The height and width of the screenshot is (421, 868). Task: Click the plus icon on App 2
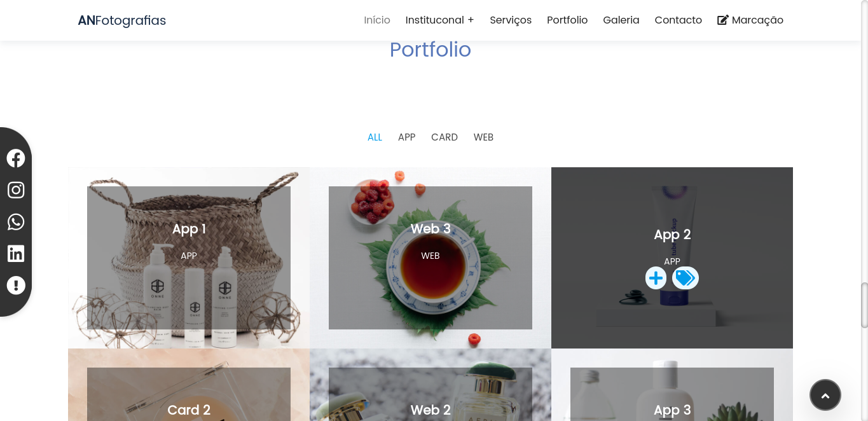tap(656, 278)
